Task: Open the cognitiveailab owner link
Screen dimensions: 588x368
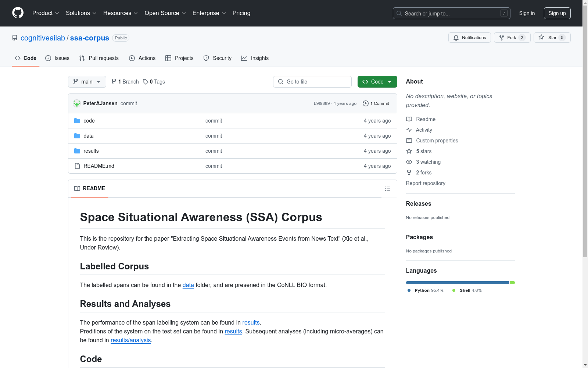Action: 43,38
